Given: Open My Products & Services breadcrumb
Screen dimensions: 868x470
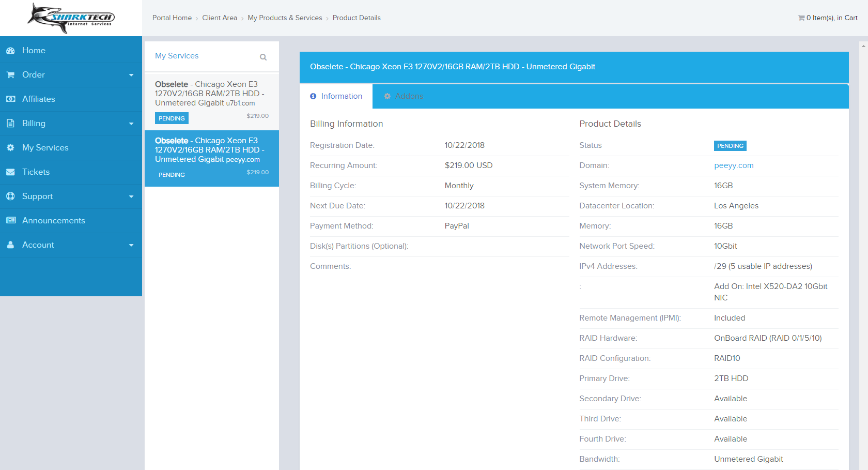Looking at the screenshot, I should click(x=285, y=18).
